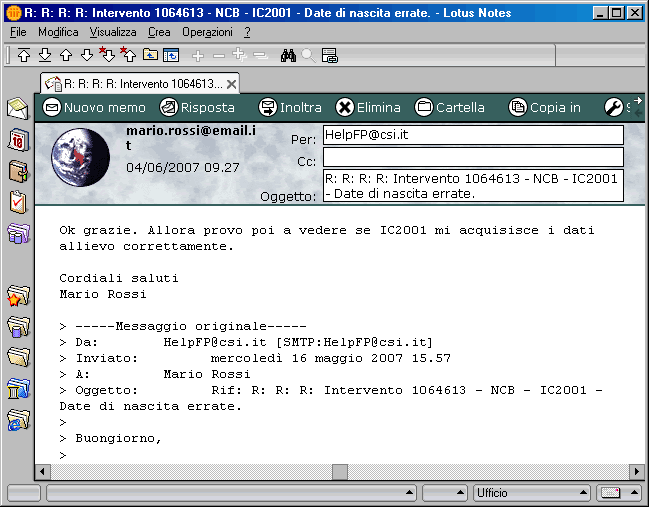Click the single plus expand toolbar icon
Screen dimensions: 649x507
tap(198, 55)
